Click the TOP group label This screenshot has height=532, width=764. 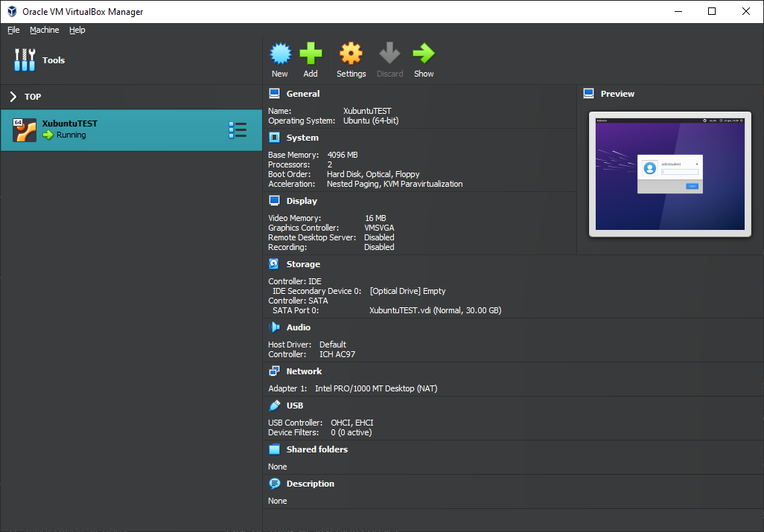click(x=33, y=97)
